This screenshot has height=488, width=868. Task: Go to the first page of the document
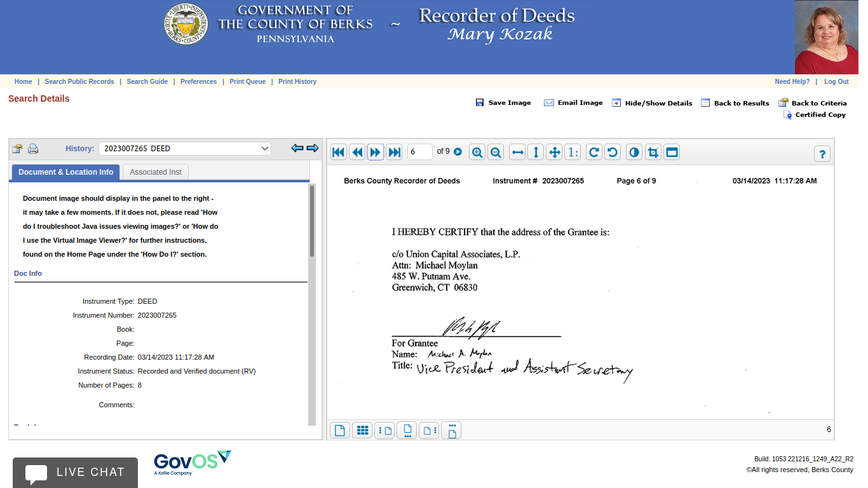[339, 152]
